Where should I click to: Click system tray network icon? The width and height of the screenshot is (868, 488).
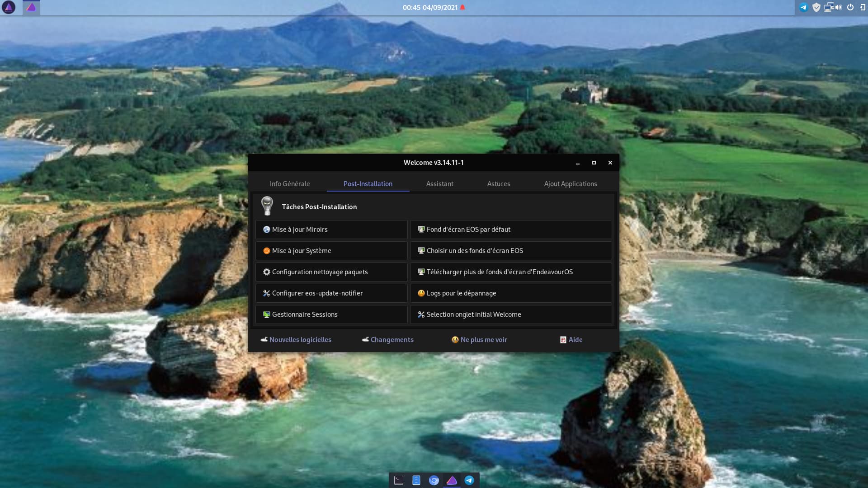(828, 7)
